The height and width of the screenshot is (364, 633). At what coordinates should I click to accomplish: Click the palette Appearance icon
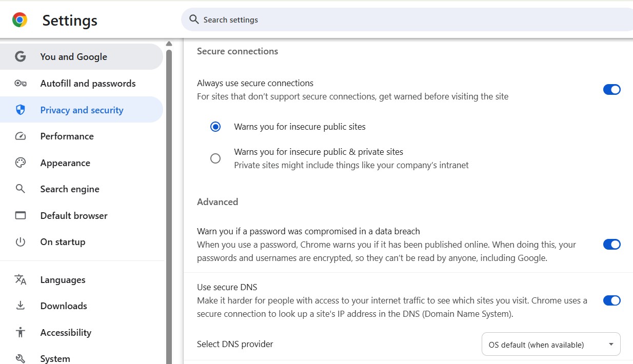21,163
